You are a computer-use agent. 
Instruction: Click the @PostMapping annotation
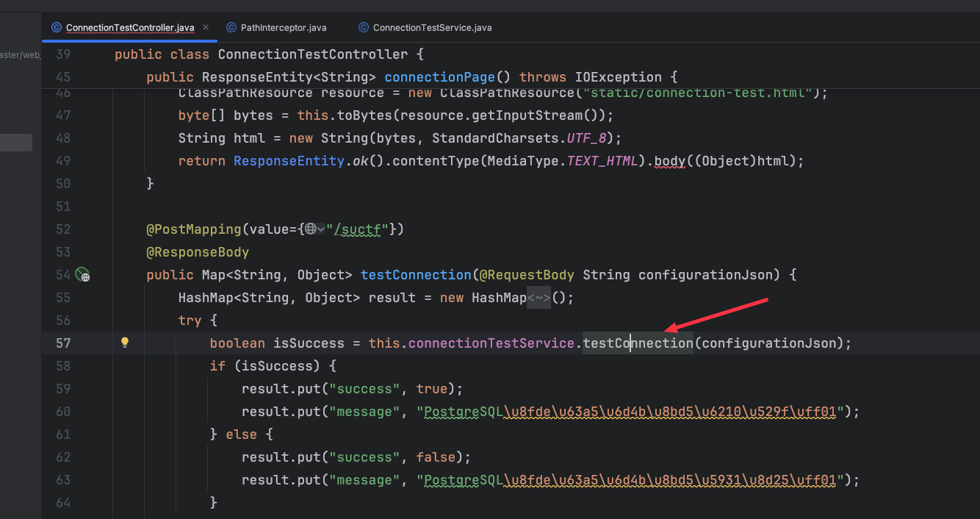(194, 229)
